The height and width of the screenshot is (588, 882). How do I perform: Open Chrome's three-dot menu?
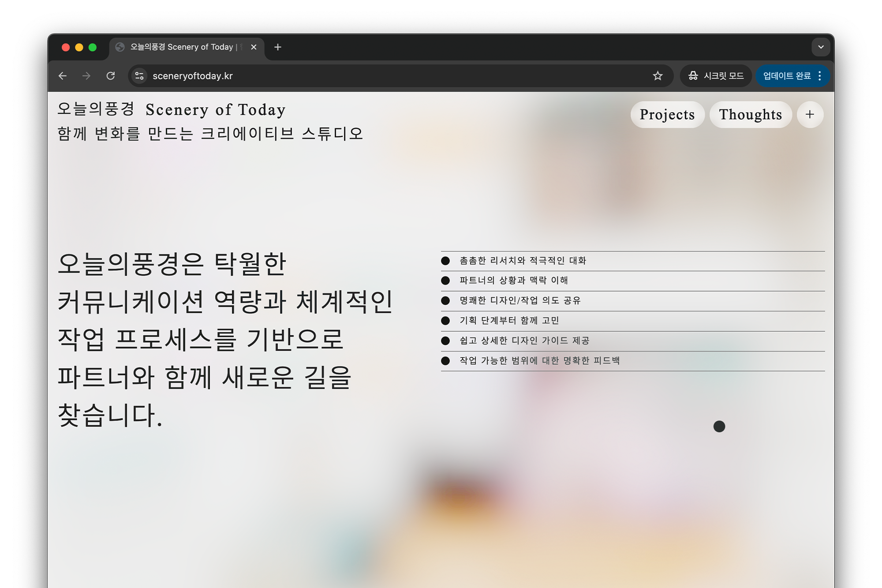pos(820,76)
